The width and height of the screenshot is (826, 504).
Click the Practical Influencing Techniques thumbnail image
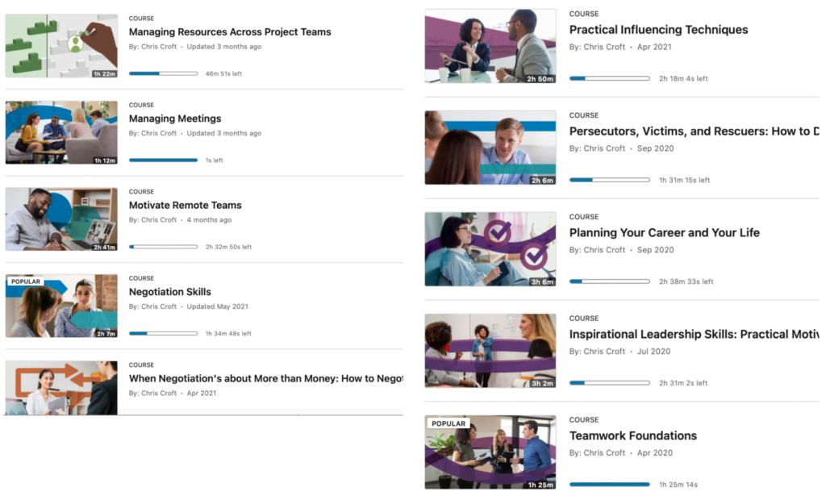490,46
